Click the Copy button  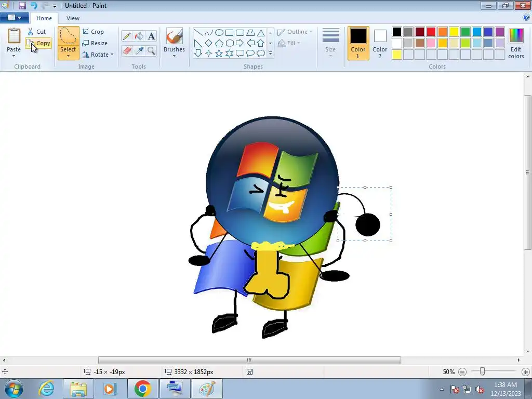[x=38, y=43]
